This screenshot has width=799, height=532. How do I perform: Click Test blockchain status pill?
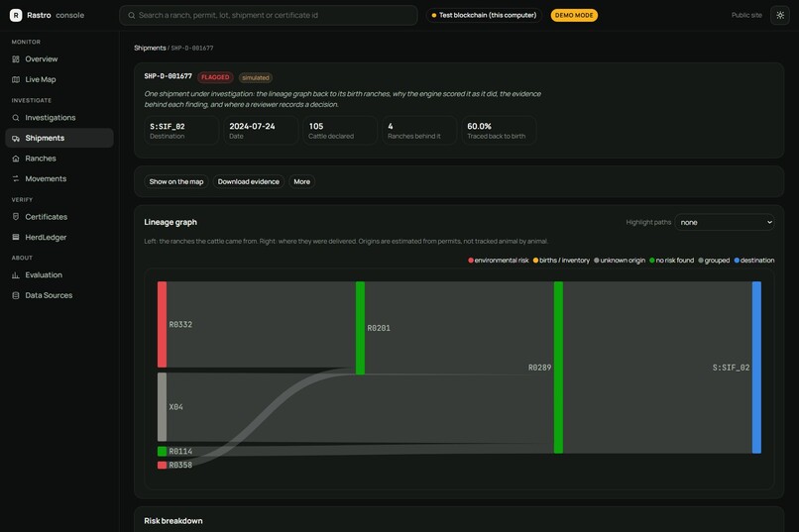484,15
